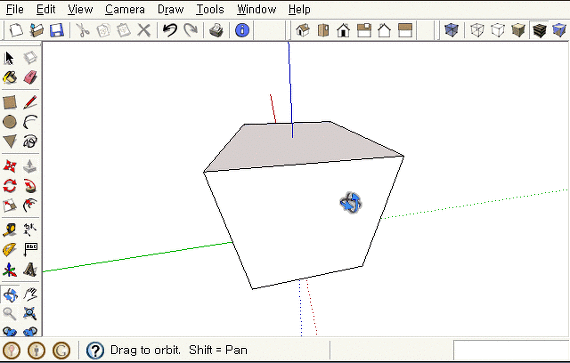Screen dimensions: 570x363
Task: Select the Arc tool
Action: 30,122
